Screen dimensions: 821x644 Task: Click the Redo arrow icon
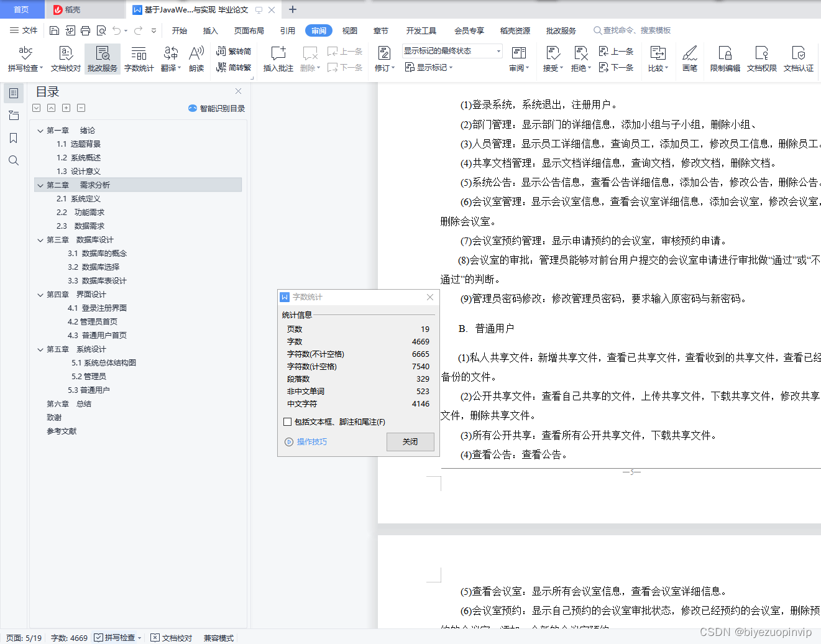point(138,30)
